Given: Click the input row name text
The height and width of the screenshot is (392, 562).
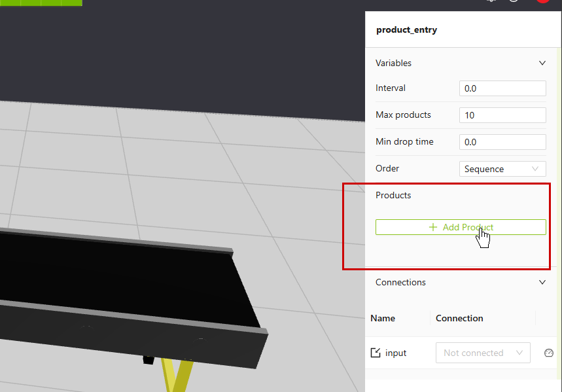Looking at the screenshot, I should [x=396, y=353].
